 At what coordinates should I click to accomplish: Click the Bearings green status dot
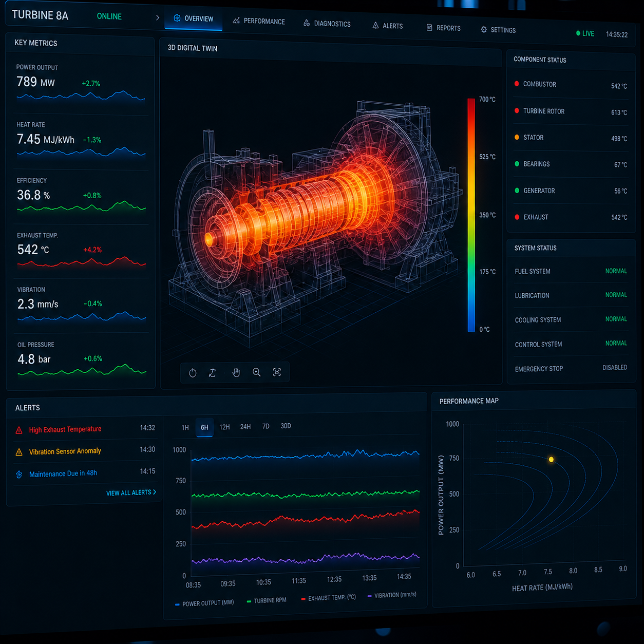(517, 164)
